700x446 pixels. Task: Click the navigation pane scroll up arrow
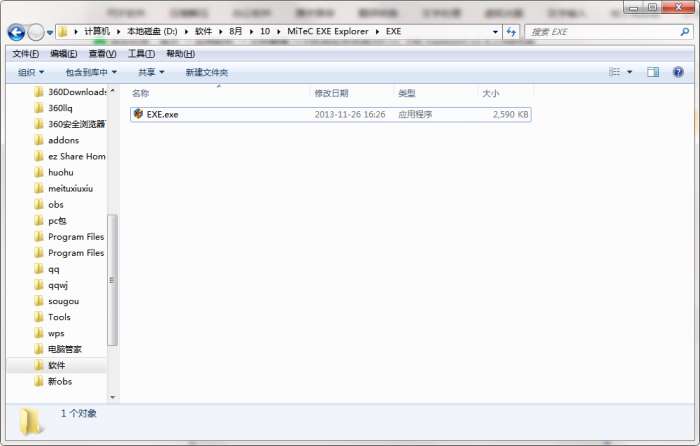[x=112, y=91]
